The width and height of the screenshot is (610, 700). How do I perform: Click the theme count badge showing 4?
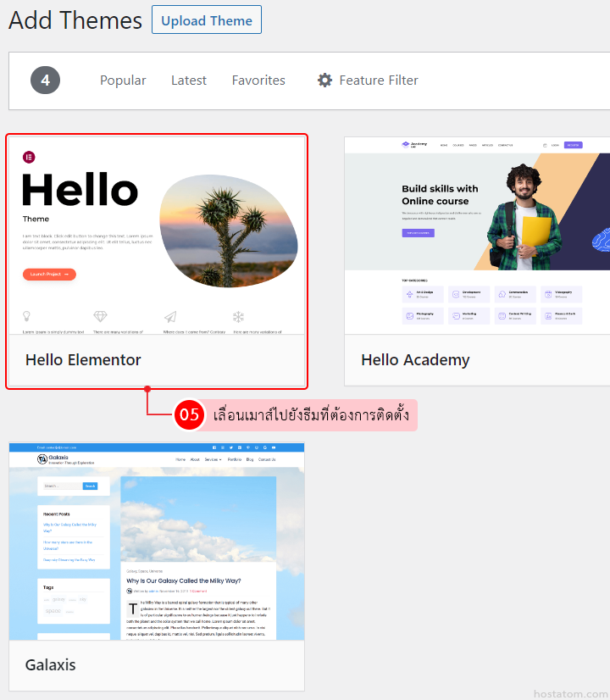45,81
